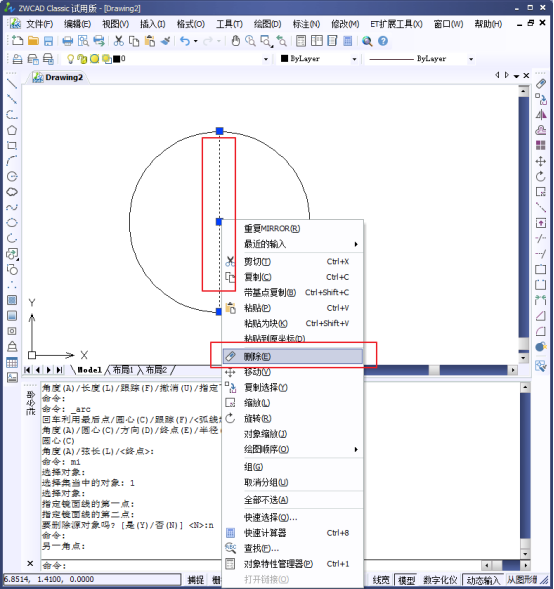Click the layer 0 black color square
This screenshot has height=589, width=554.
[x=116, y=59]
